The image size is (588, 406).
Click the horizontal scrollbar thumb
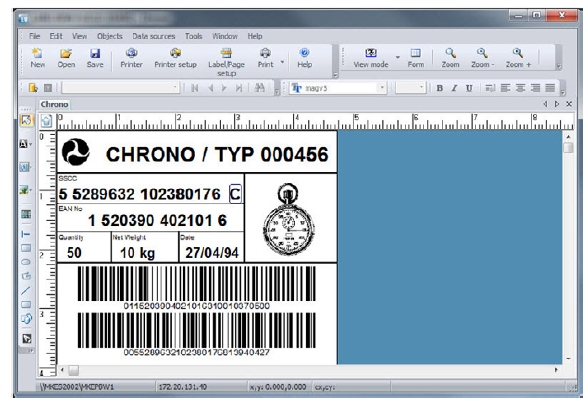74,370
